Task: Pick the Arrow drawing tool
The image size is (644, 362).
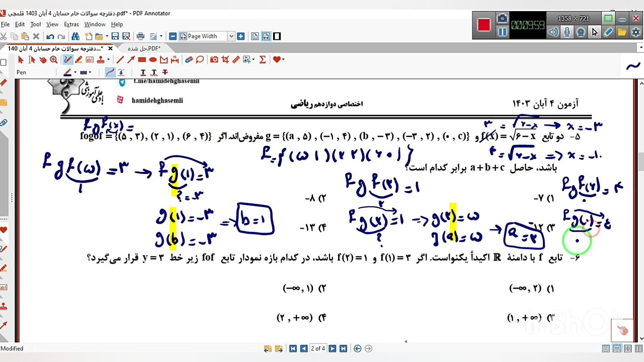Action: (x=131, y=60)
